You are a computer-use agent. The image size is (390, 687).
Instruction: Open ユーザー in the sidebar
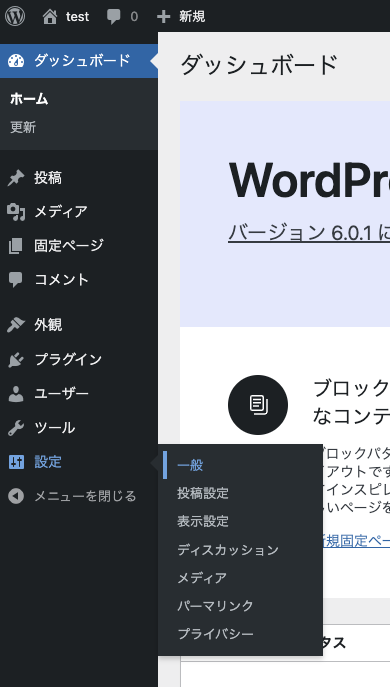[x=61, y=393]
